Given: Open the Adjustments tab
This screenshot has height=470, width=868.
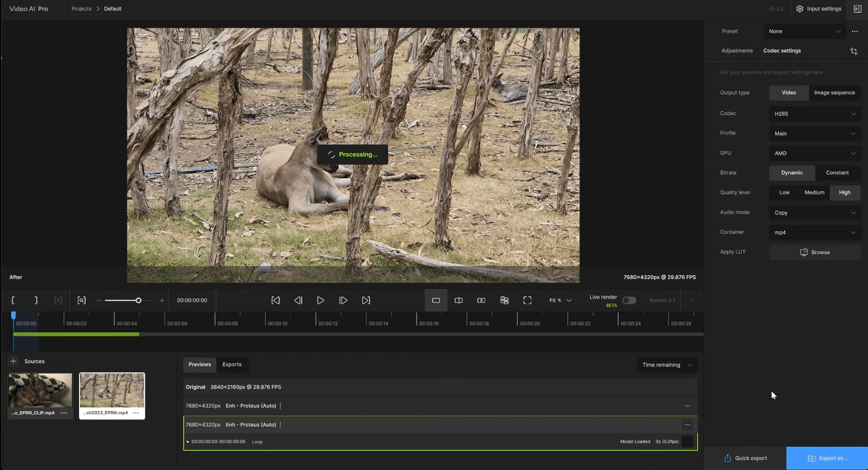Looking at the screenshot, I should [737, 51].
